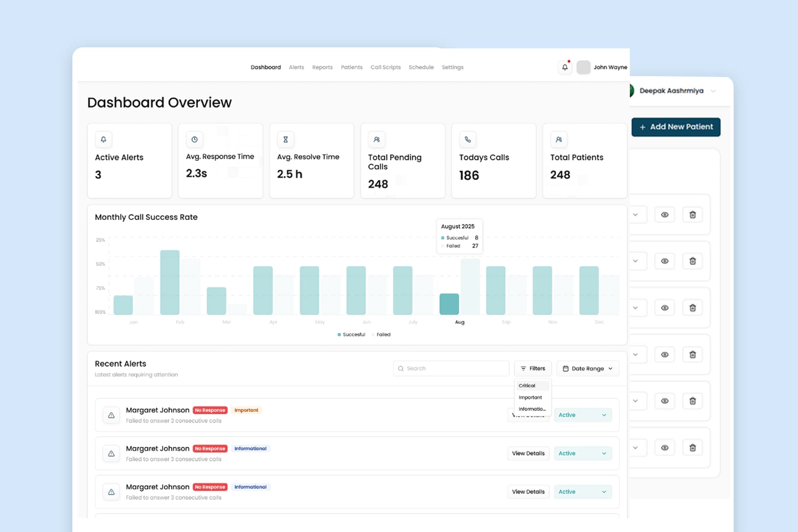Select the clock icon on Avg. Response Time card

(195, 140)
